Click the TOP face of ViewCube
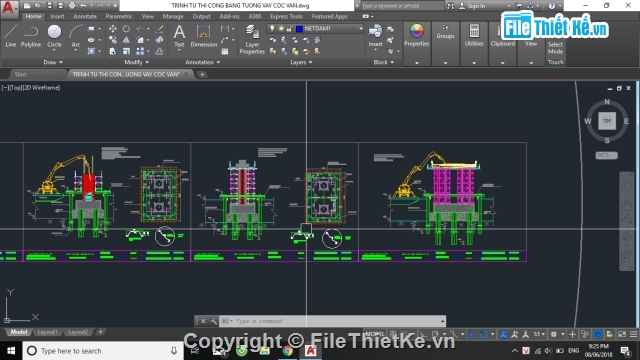The height and width of the screenshot is (360, 640). pos(607,121)
